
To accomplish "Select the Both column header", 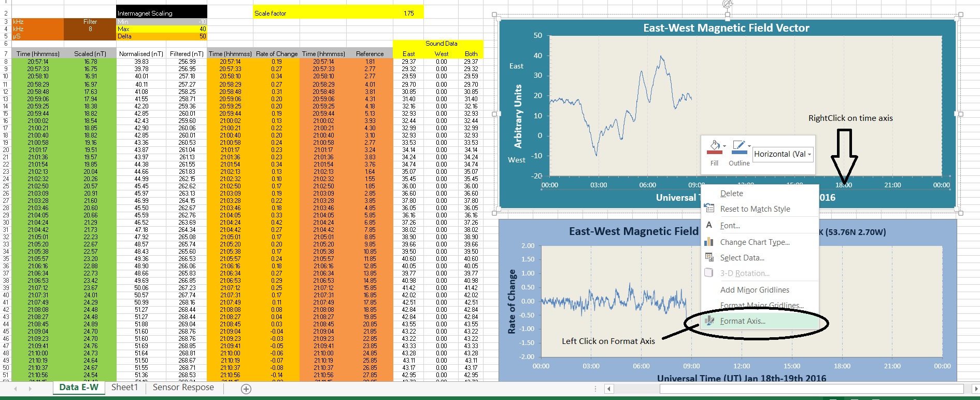I will click(x=471, y=54).
